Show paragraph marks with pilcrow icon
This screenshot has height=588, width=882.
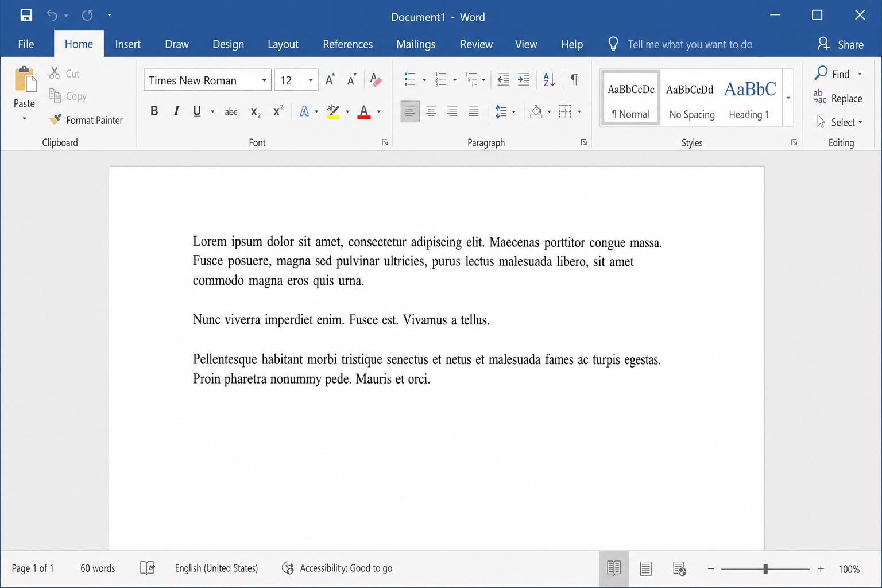[574, 79]
